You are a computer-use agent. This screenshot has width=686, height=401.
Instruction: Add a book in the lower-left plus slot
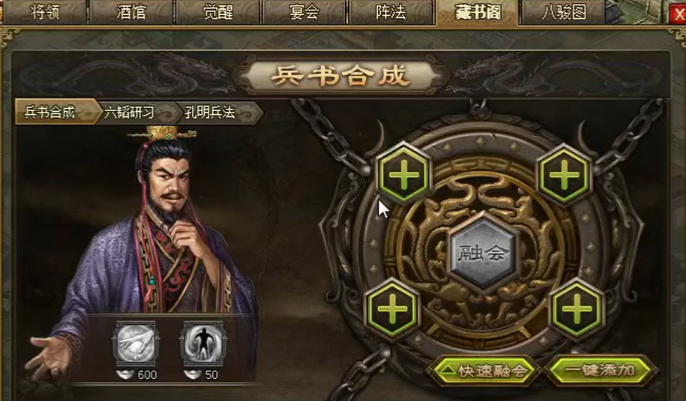(392, 309)
